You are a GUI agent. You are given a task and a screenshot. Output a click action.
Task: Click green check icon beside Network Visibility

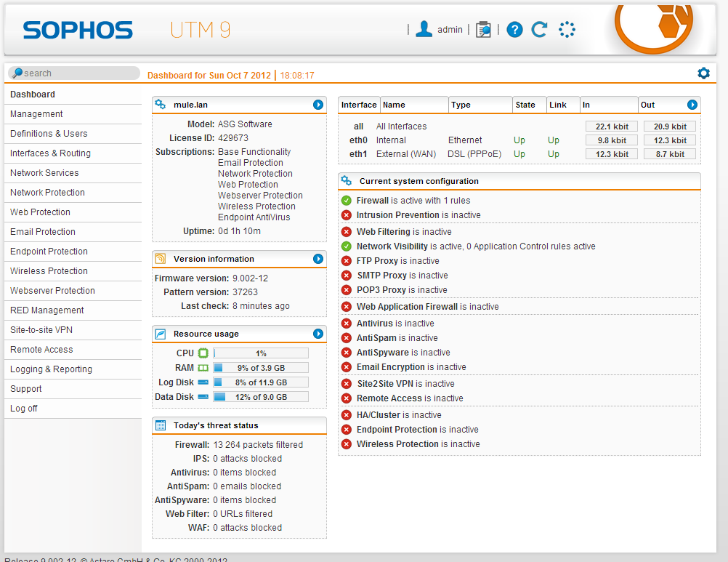coord(347,246)
